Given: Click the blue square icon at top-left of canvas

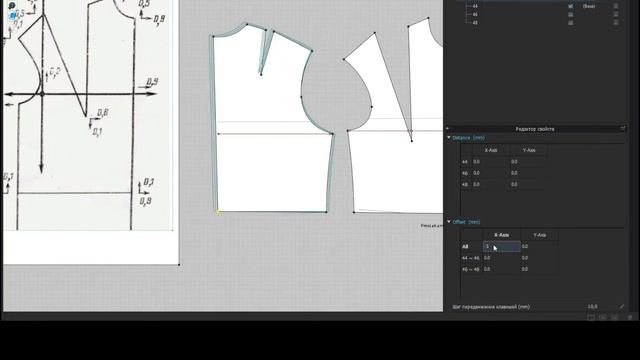Looking at the screenshot, I should pyautogui.click(x=13, y=16).
